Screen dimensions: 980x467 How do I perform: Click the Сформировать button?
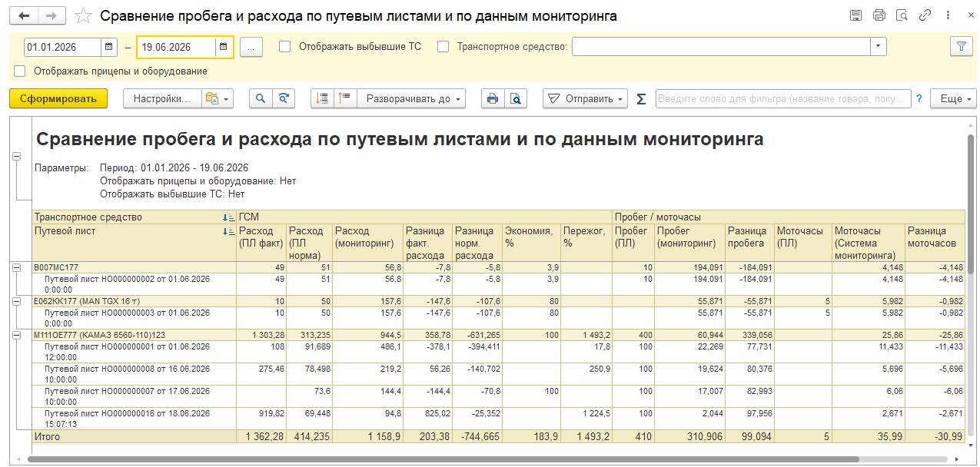click(58, 98)
